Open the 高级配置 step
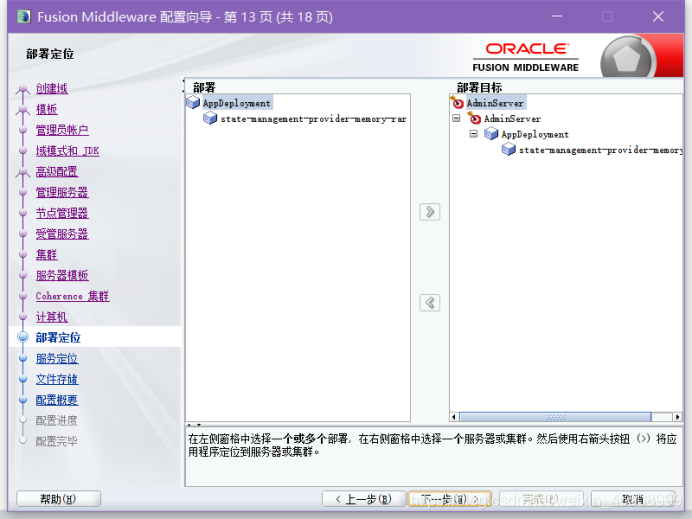 tap(57, 171)
